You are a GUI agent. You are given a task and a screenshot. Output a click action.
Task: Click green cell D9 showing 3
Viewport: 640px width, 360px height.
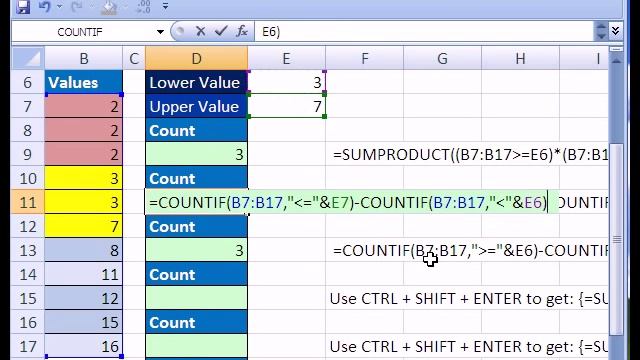tap(196, 154)
